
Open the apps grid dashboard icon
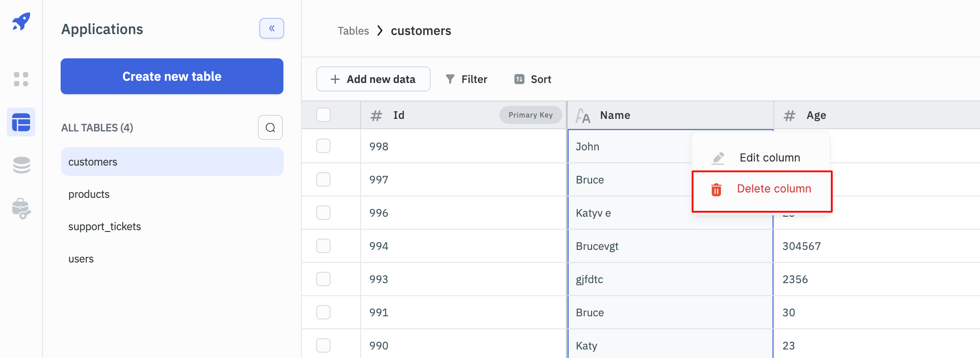tap(21, 79)
